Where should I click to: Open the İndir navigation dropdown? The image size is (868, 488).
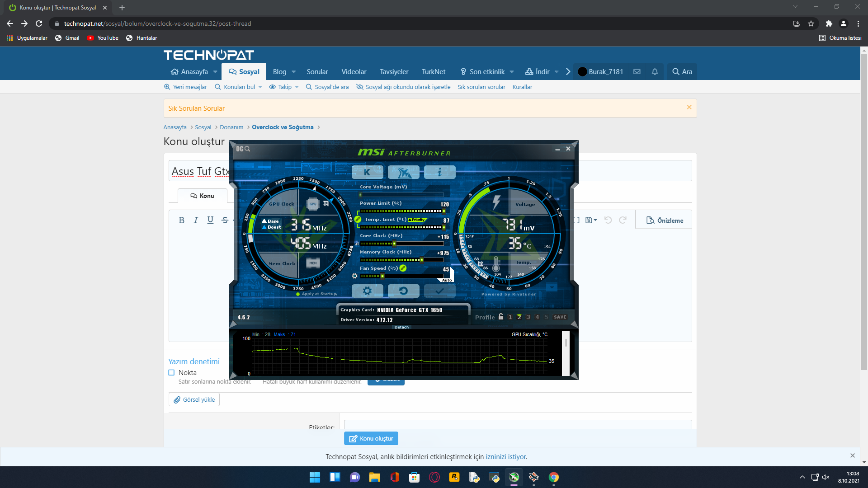pyautogui.click(x=557, y=72)
